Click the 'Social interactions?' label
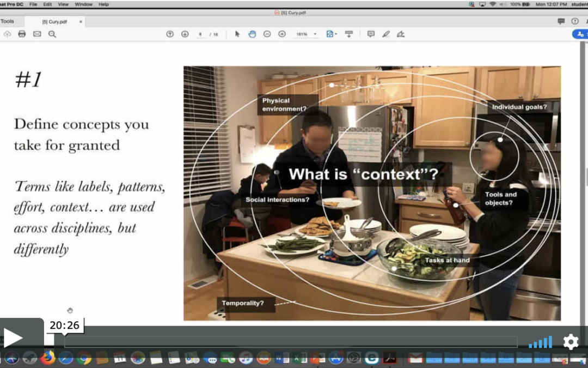 (278, 200)
